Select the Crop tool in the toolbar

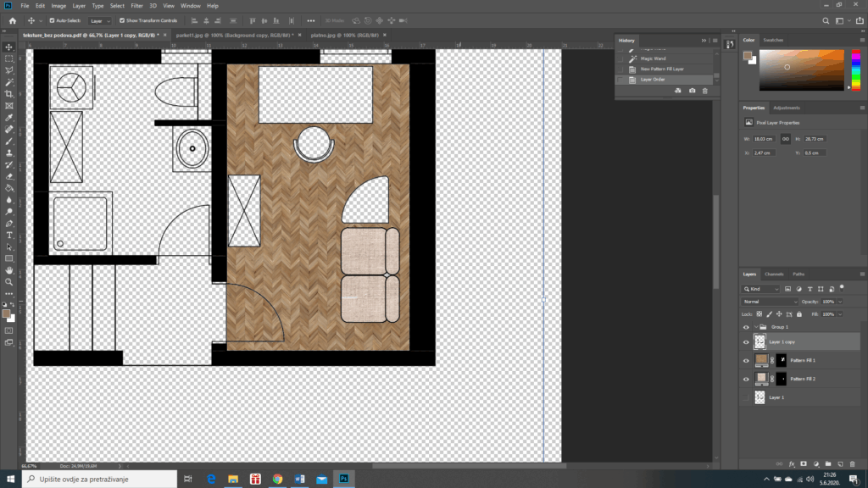[9, 94]
